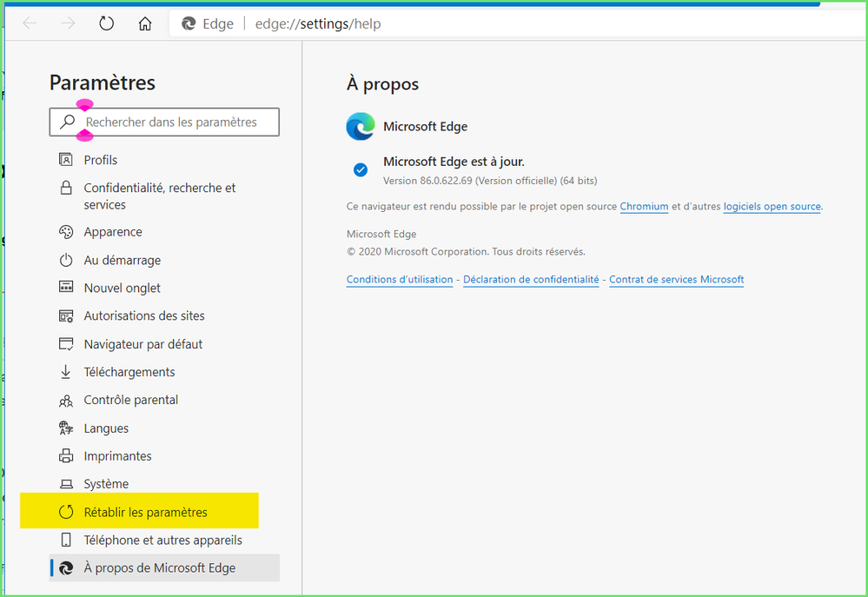Click the download arrow icon for Téléchargements
Screen dimensions: 868x597
[66, 372]
